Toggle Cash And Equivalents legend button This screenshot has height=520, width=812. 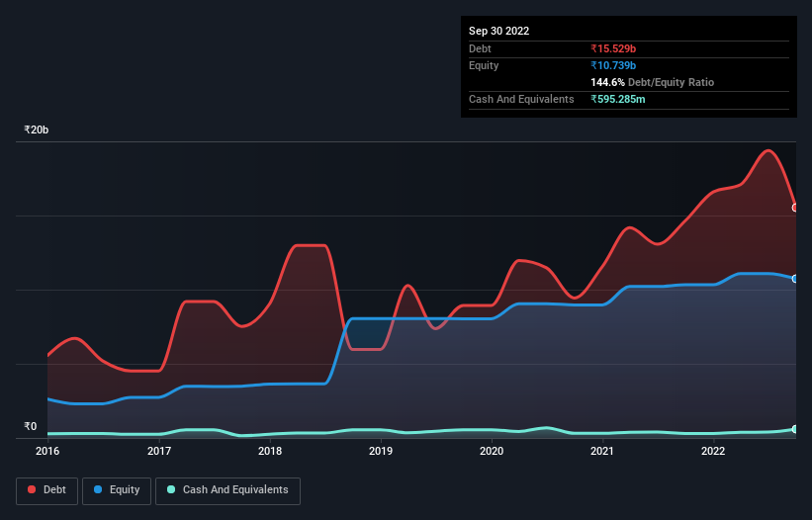[227, 490]
